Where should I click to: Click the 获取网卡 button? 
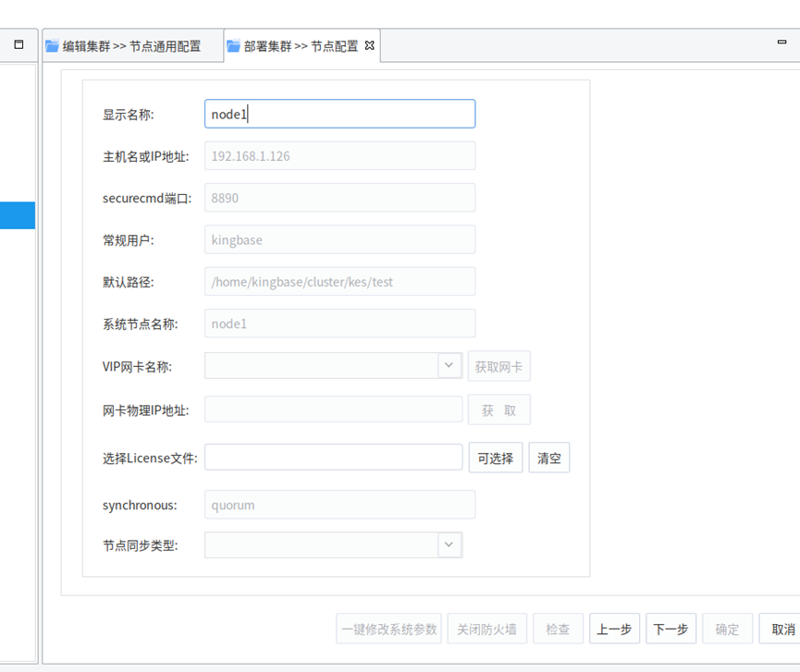click(498, 366)
